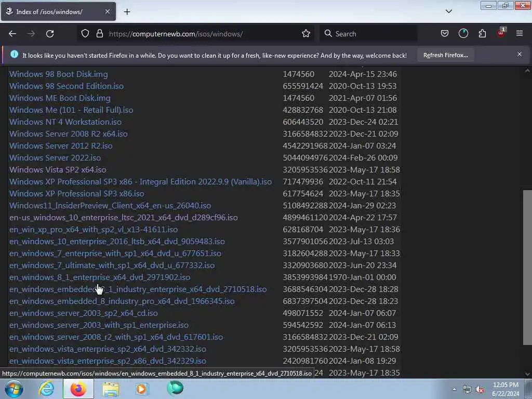This screenshot has width=532, height=399.
Task: Open en_windows_server_2003_with_sp1_enterprise.iso link
Action: tap(99, 325)
